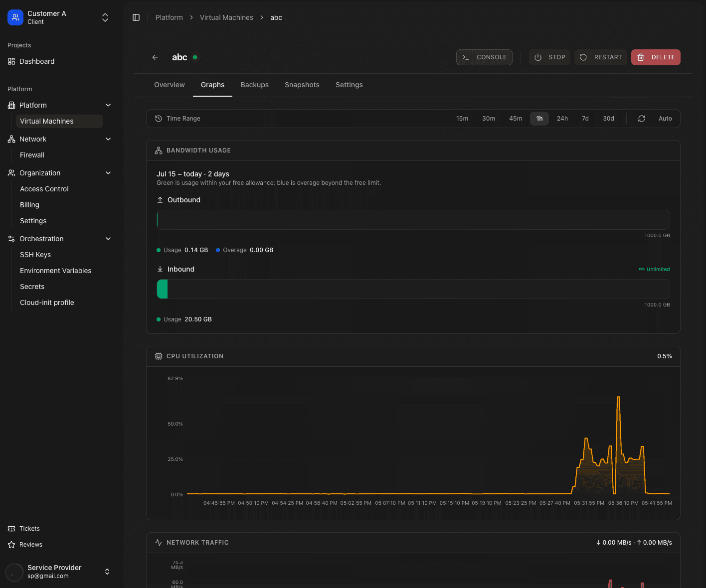The image size is (706, 588).
Task: Click the Organization people icon
Action: point(11,173)
